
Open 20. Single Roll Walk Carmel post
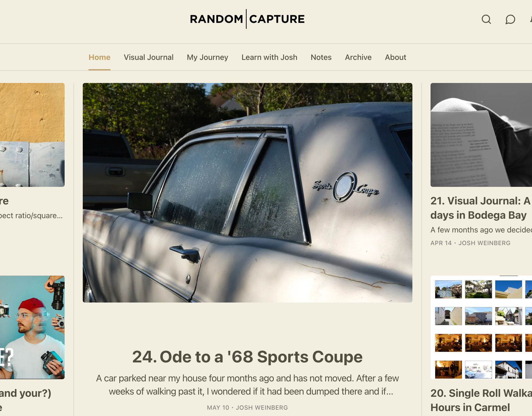[x=481, y=400]
